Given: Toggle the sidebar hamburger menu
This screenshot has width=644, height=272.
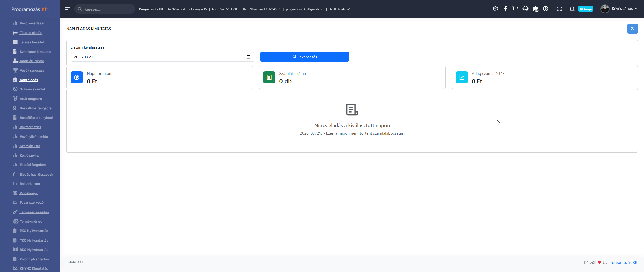Looking at the screenshot, I should (x=67, y=9).
